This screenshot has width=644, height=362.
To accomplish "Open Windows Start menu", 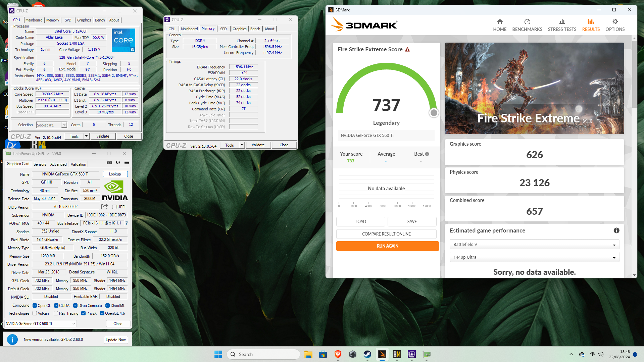I will (218, 354).
